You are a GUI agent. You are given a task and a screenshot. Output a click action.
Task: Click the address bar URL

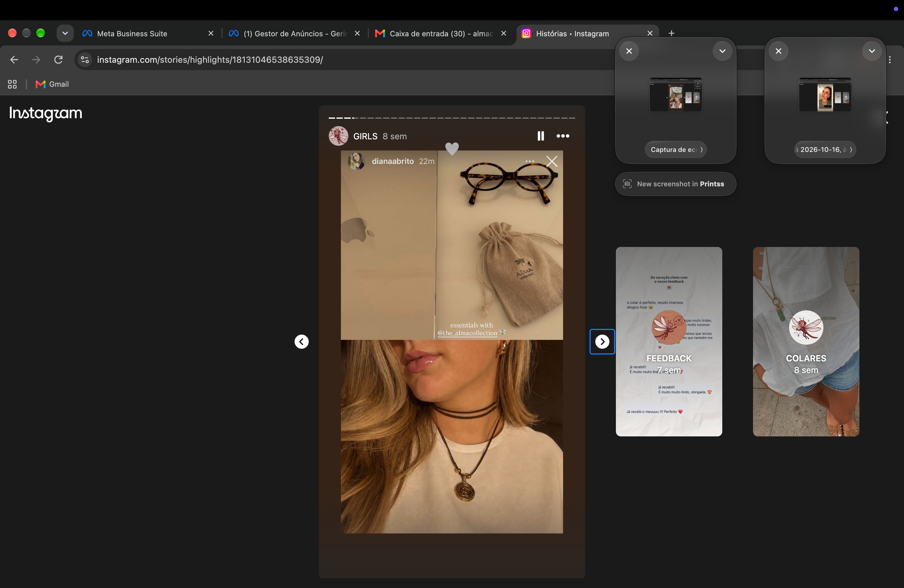pyautogui.click(x=210, y=60)
